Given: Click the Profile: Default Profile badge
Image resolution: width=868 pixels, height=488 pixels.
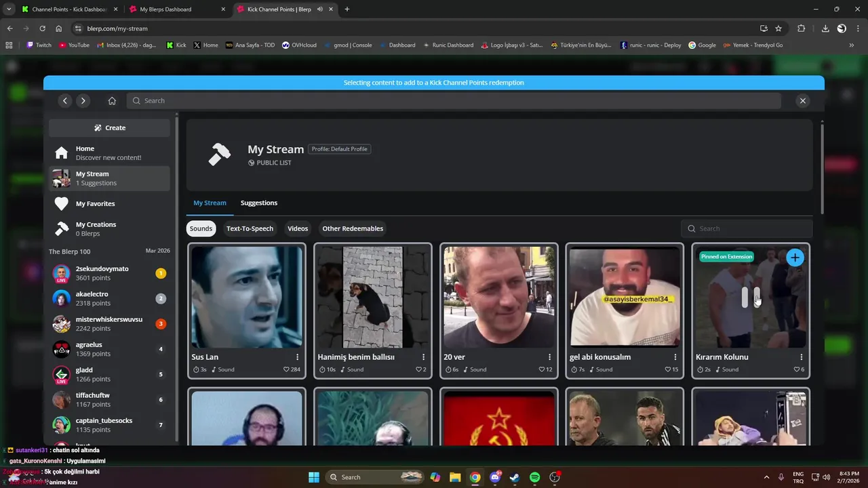Looking at the screenshot, I should (339, 149).
